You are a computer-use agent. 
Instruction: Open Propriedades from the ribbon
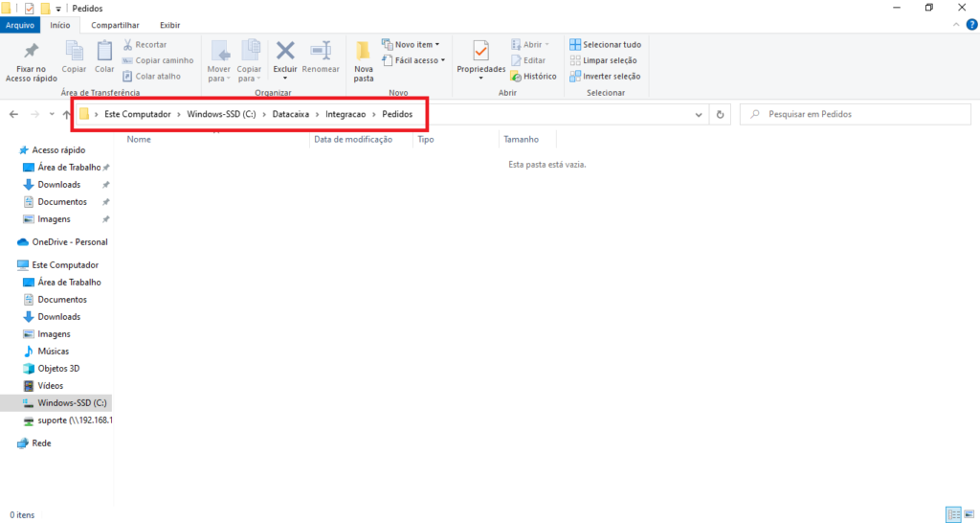[480, 52]
